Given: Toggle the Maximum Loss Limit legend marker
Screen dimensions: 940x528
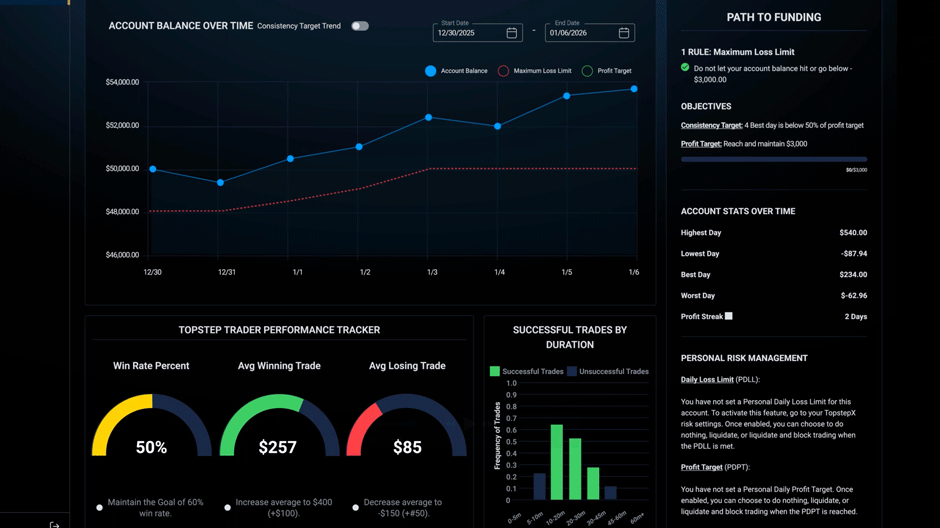Looking at the screenshot, I should (503, 71).
